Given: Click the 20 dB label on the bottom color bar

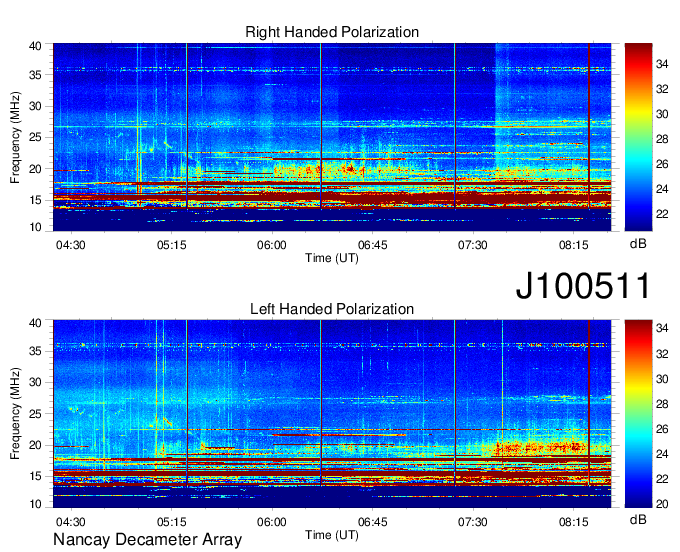Looking at the screenshot, I should click(662, 504).
